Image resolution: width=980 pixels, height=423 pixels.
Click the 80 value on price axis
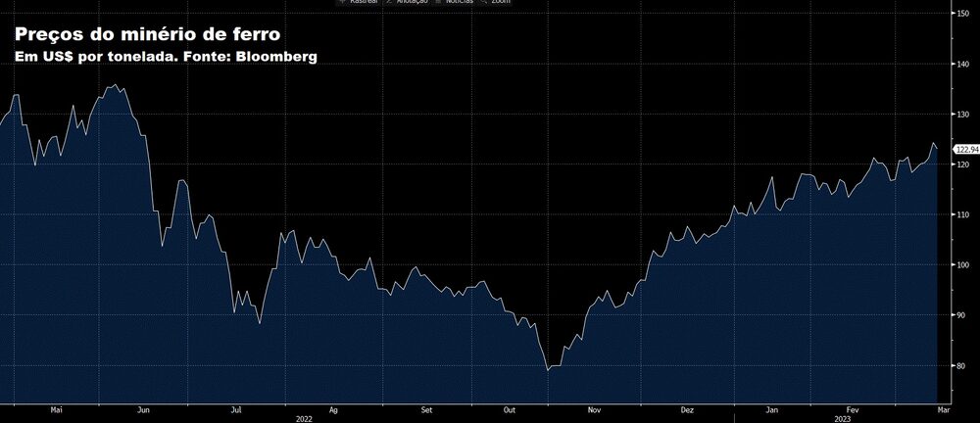pyautogui.click(x=960, y=366)
